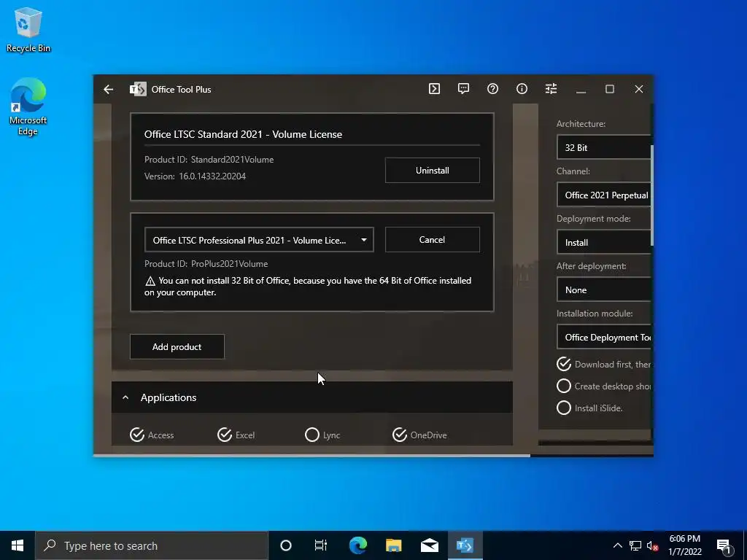Open the Office LTSC Professional Plus product dropdown
This screenshot has height=560, width=747.
tap(259, 239)
